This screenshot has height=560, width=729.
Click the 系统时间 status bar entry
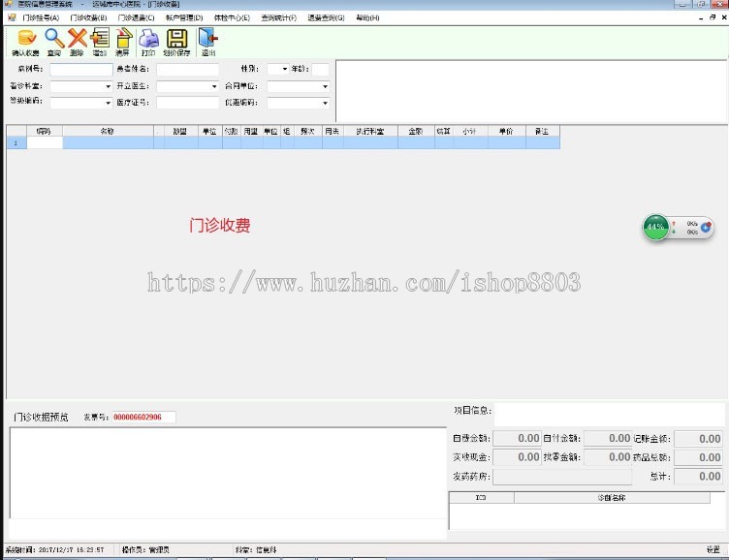point(54,549)
